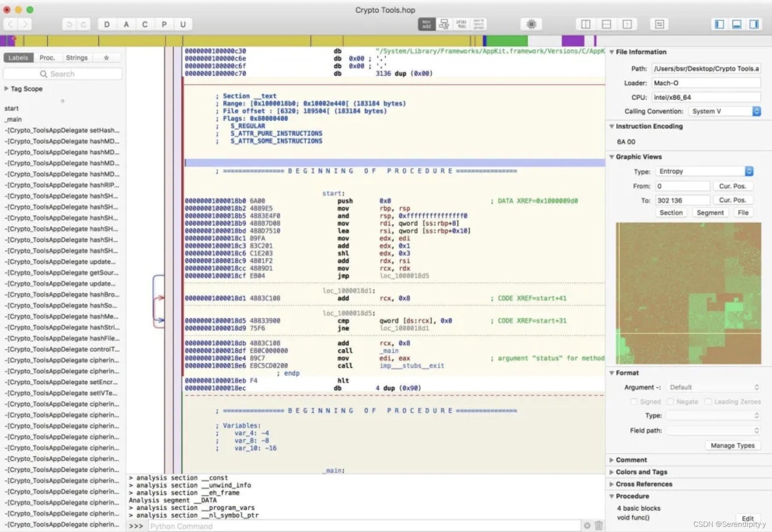
Task: Open control flow graph view
Action: click(444, 24)
